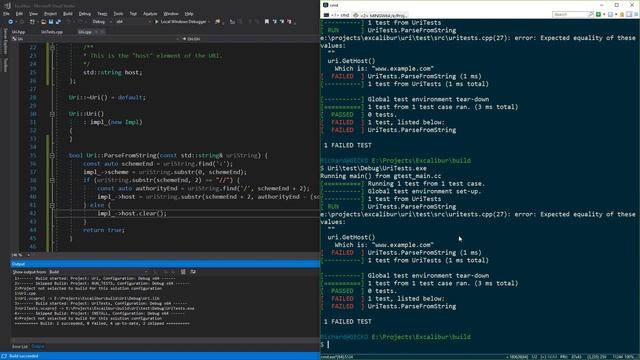Click 'std::string host;' on line 25
This screenshot has height=360, width=640.
click(113, 72)
